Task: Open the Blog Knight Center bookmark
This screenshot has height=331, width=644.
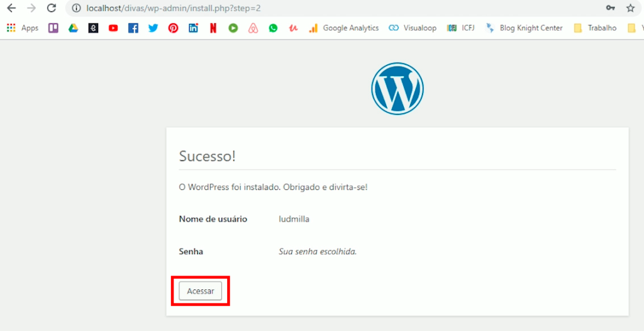Action: pyautogui.click(x=525, y=28)
